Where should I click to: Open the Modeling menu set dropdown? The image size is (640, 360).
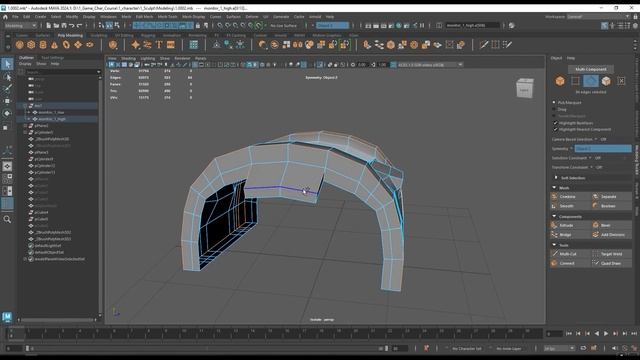[20, 26]
